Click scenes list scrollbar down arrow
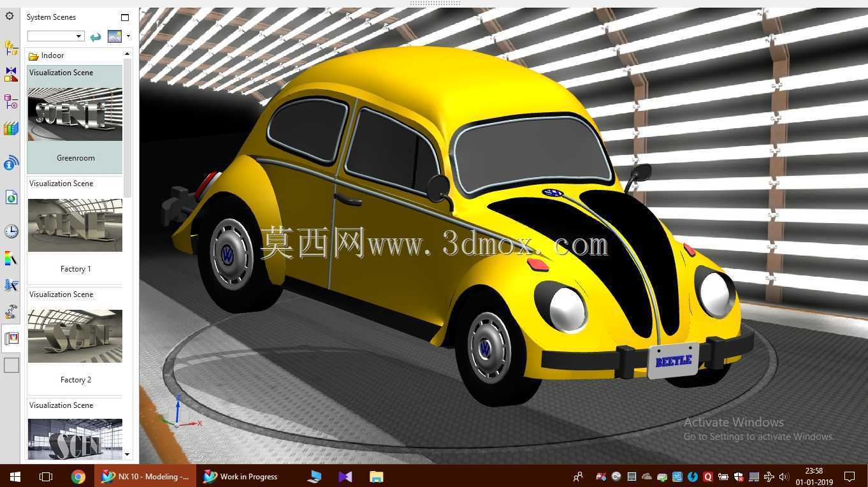The image size is (868, 487). click(127, 454)
